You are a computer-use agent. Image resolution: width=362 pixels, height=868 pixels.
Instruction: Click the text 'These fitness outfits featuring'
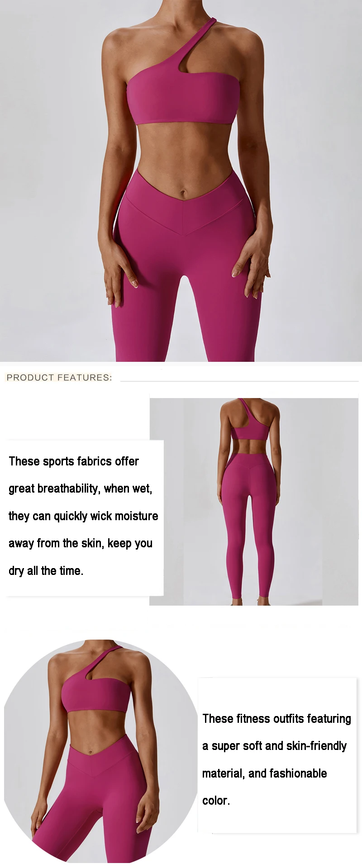276,719
